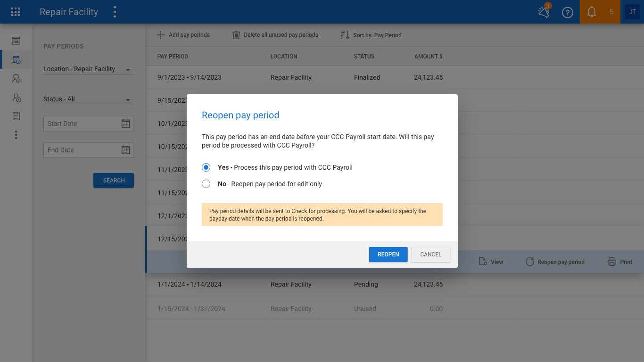Click the Reopen pay period label
Viewport: 644px width, 362px height.
pyautogui.click(x=561, y=262)
